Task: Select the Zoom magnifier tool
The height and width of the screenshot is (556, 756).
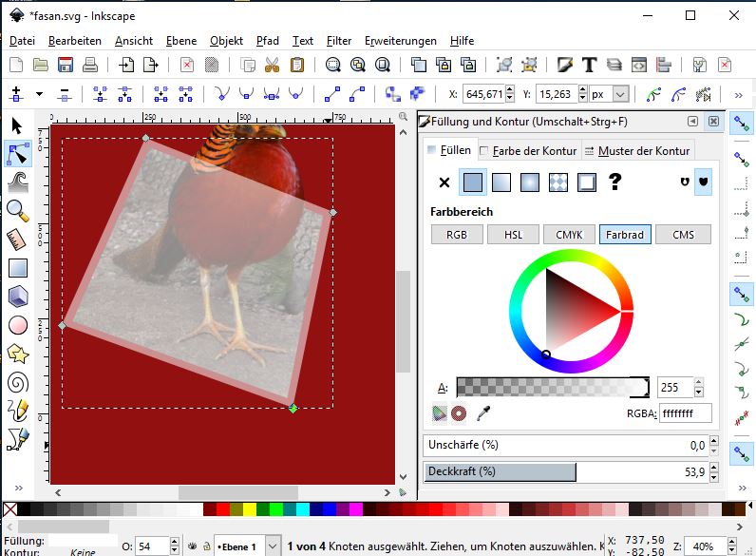Action: [x=17, y=210]
